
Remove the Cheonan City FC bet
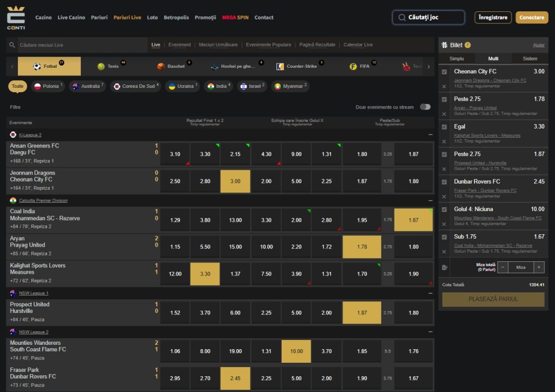click(444, 86)
